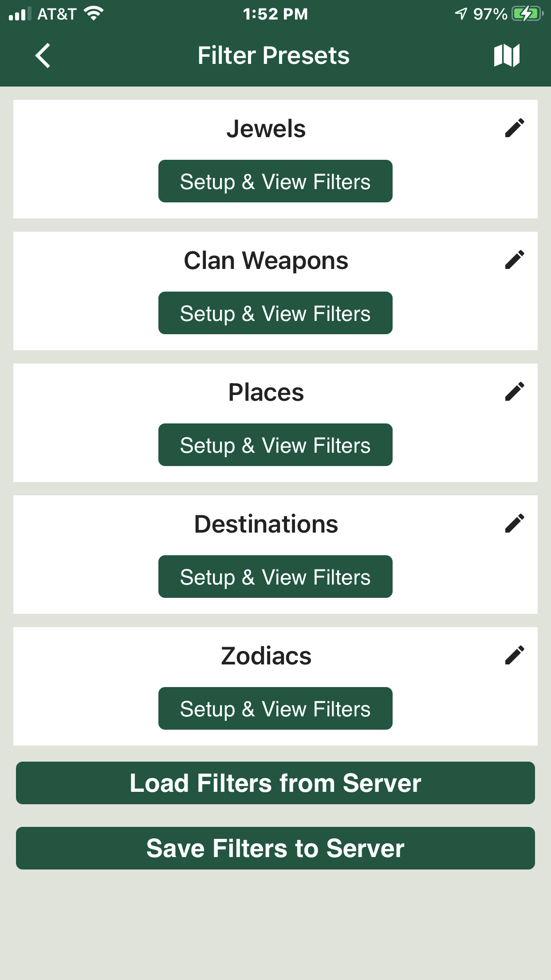Load Filters from Server

275,783
